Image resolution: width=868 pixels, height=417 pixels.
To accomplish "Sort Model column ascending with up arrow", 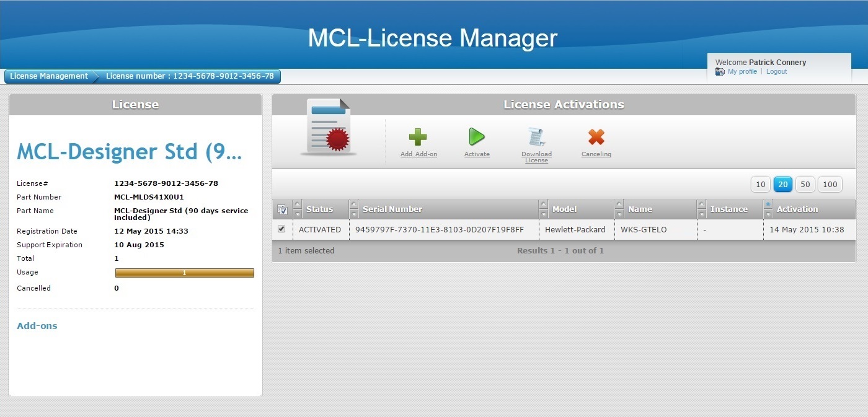I will [543, 204].
